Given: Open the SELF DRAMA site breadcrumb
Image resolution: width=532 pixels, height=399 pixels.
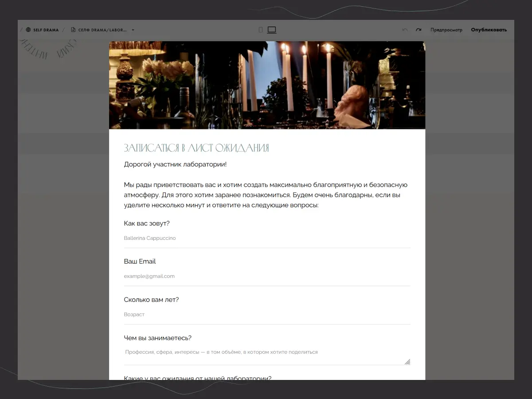Looking at the screenshot, I should (46, 30).
